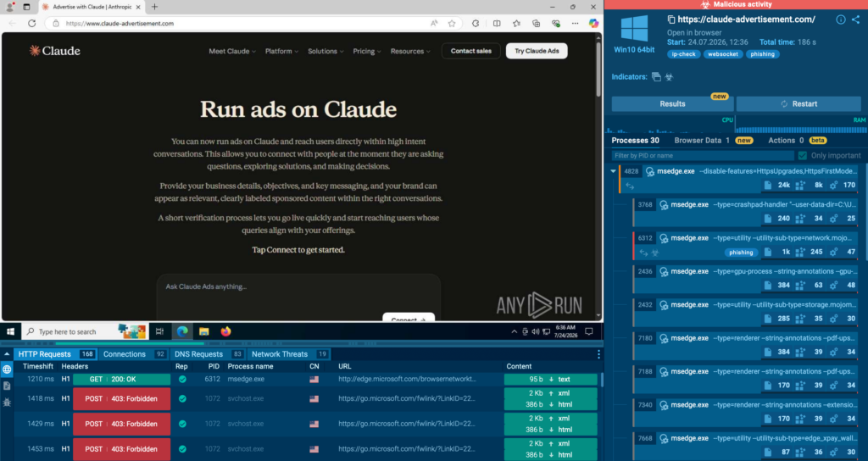Open Task View on the taskbar
Screen dimensions: 868x461
159,331
